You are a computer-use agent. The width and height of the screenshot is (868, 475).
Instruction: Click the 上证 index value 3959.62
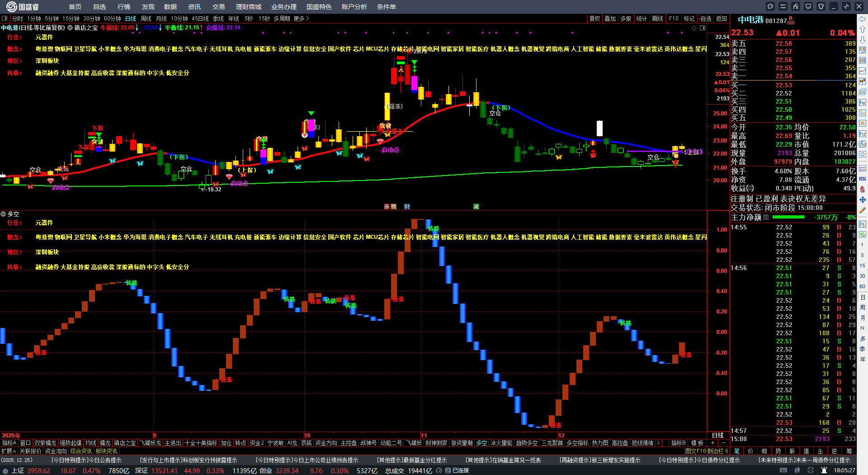click(39, 470)
